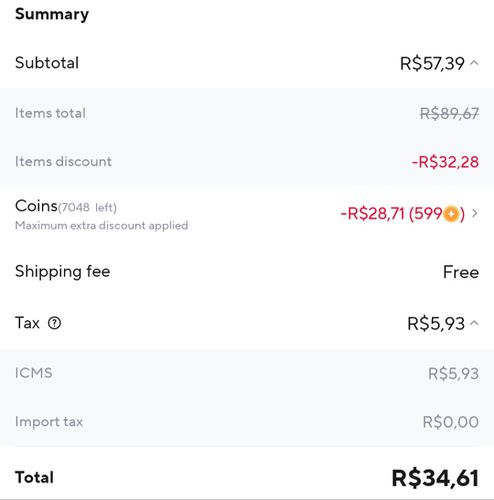Click the Subtotal label
Image resolution: width=494 pixels, height=500 pixels.
pyautogui.click(x=47, y=63)
